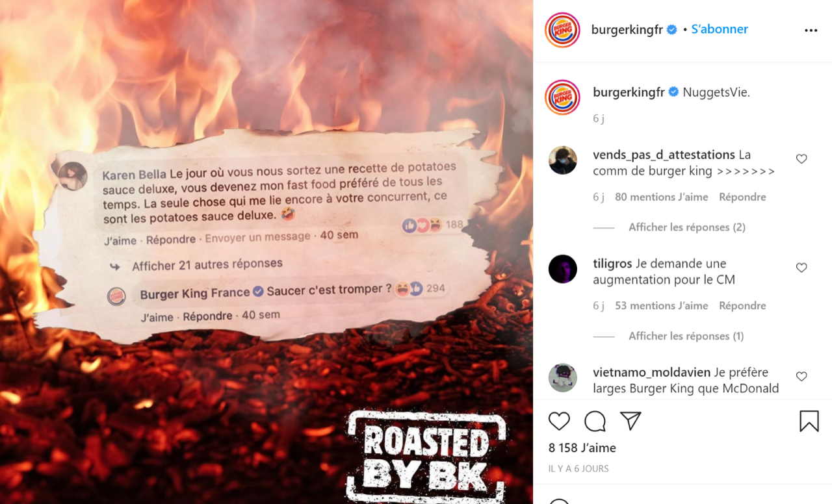Like the vietnamo_moldavien comment heart
The image size is (832, 504).
[x=801, y=377]
